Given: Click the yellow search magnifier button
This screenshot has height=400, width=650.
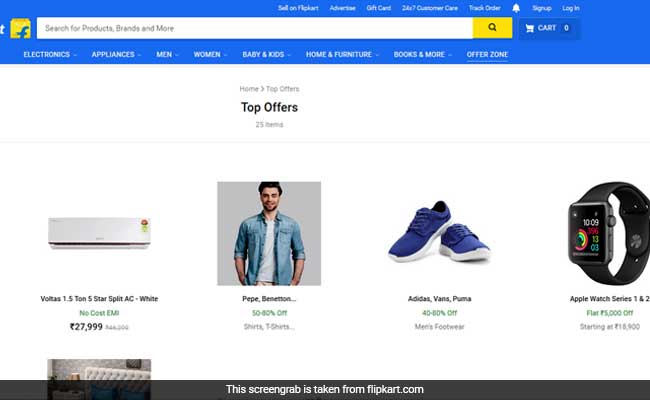Looking at the screenshot, I should coord(492,28).
